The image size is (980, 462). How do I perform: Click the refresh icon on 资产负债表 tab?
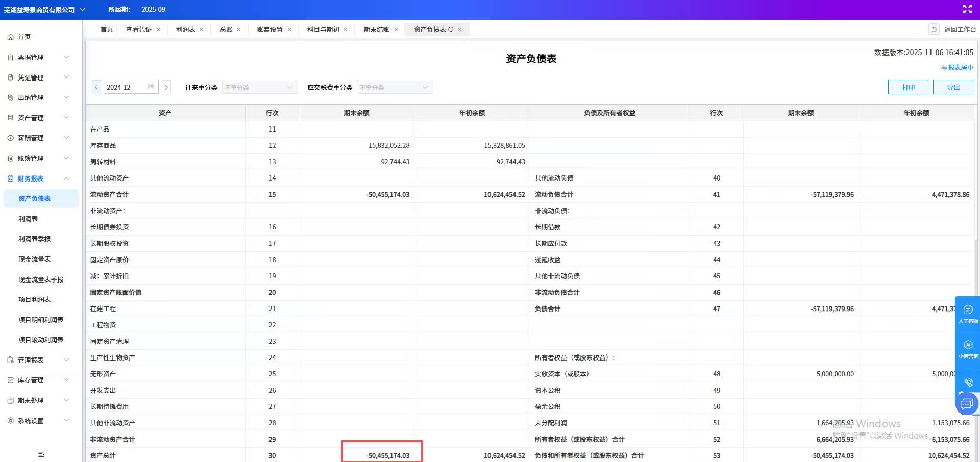click(451, 30)
